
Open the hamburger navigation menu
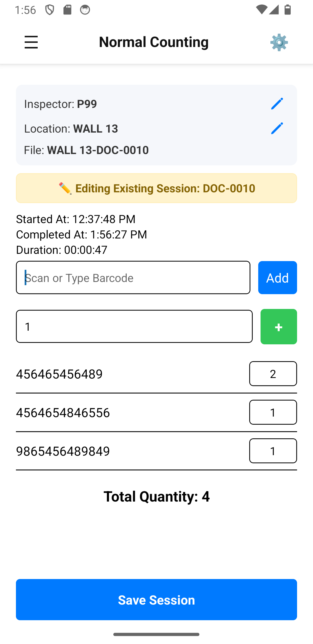point(31,42)
